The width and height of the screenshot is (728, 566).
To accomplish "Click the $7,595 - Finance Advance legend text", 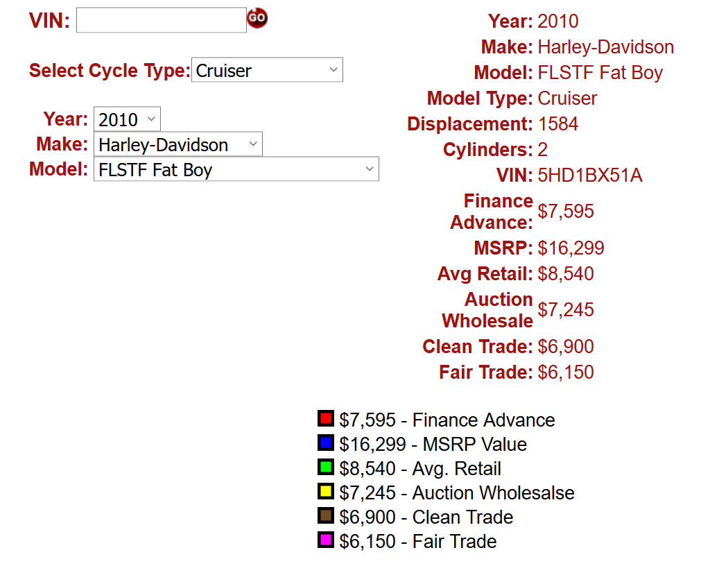I will coord(447,420).
